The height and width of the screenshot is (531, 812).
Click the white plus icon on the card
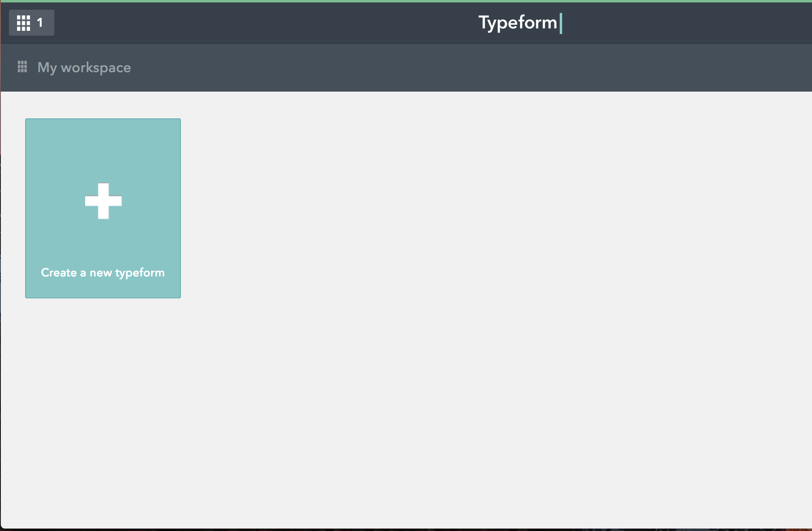click(103, 201)
